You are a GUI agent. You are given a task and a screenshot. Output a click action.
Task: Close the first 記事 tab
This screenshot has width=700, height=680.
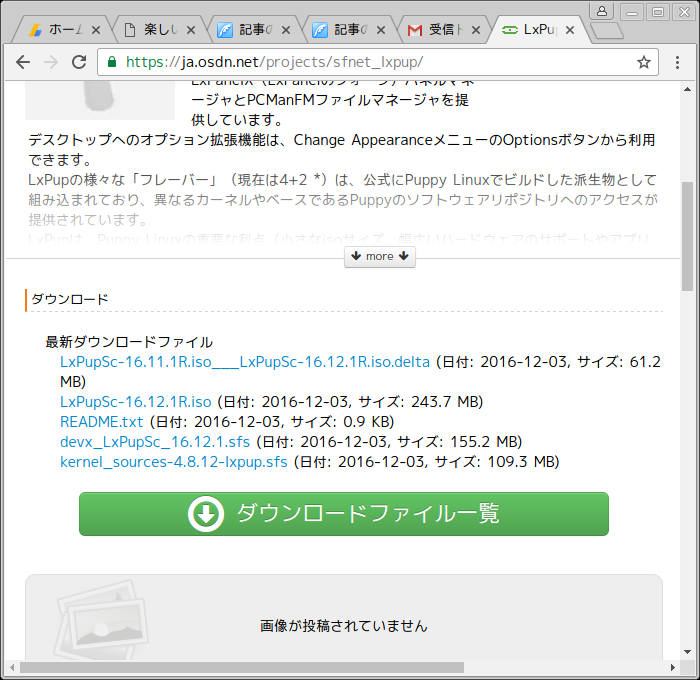pos(286,30)
